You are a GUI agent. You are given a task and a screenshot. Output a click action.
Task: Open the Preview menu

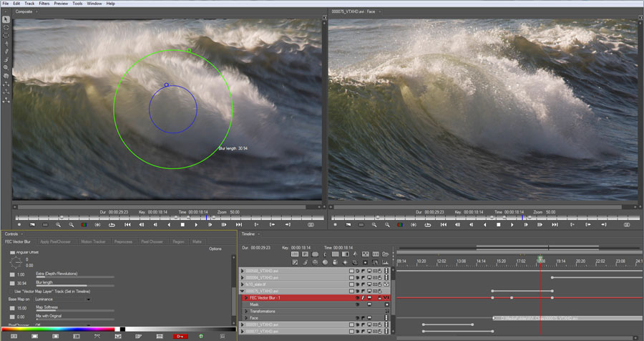pos(61,4)
